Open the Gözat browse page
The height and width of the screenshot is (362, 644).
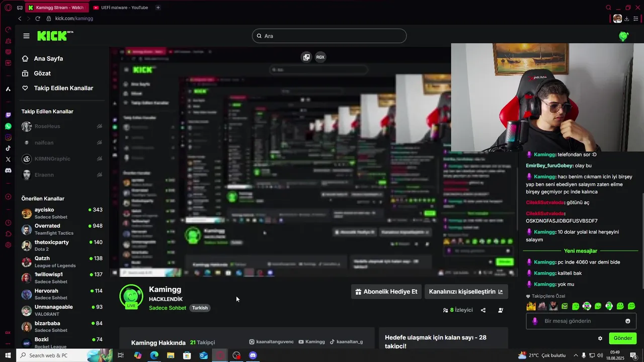(x=42, y=73)
